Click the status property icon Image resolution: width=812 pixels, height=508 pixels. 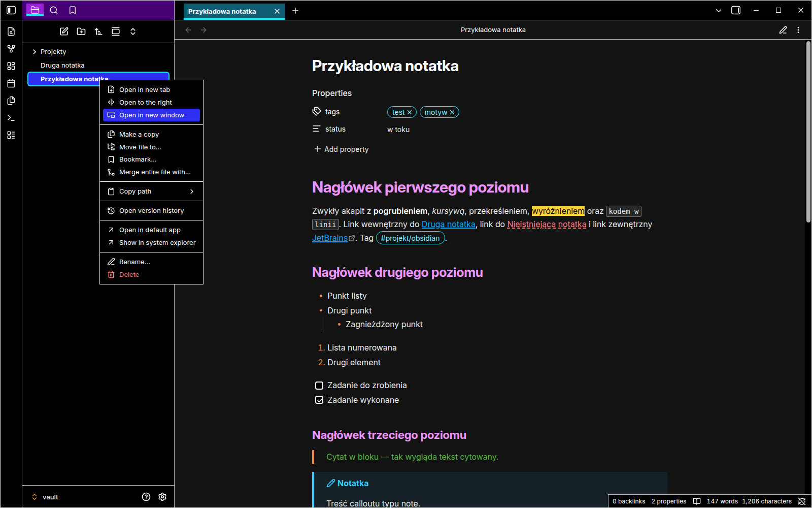pos(317,129)
